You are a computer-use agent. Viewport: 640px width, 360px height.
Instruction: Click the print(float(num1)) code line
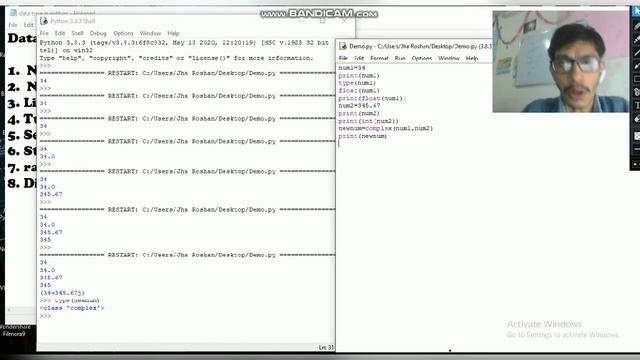(x=372, y=98)
